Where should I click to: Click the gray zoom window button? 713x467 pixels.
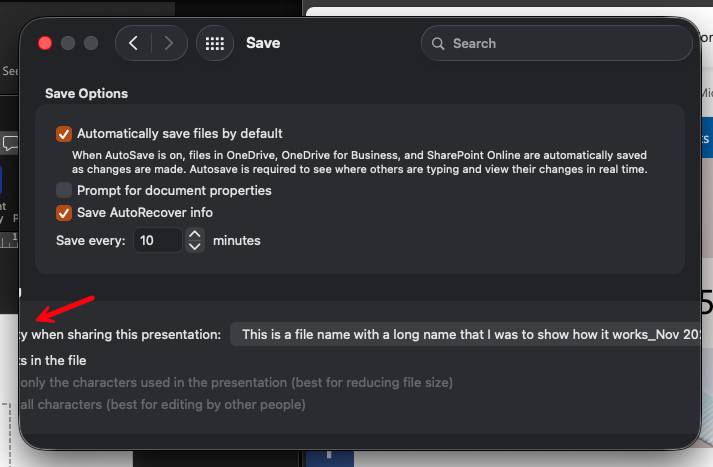coord(91,43)
